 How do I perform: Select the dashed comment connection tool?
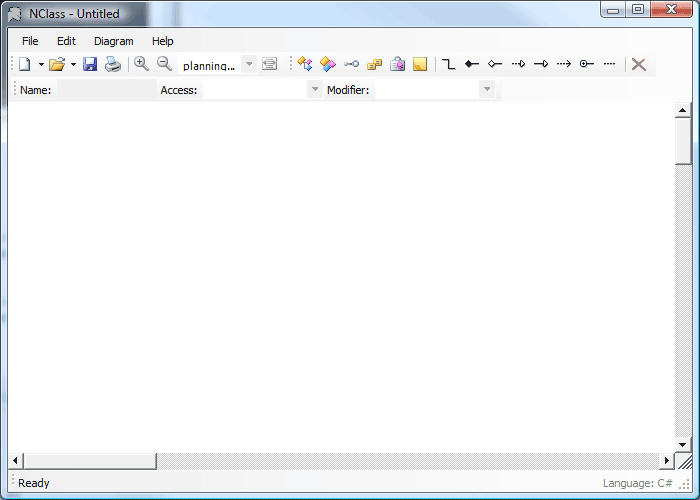click(609, 64)
